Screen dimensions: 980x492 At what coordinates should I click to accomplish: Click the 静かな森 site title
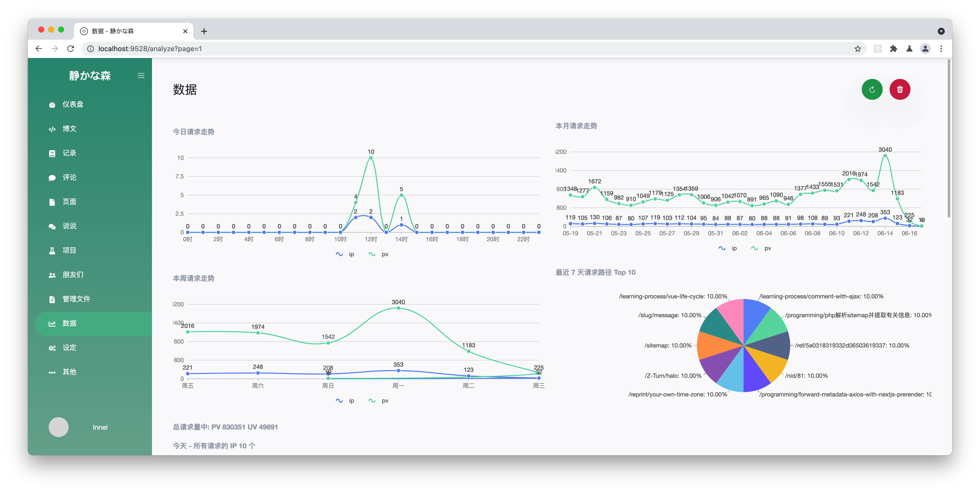click(x=90, y=76)
